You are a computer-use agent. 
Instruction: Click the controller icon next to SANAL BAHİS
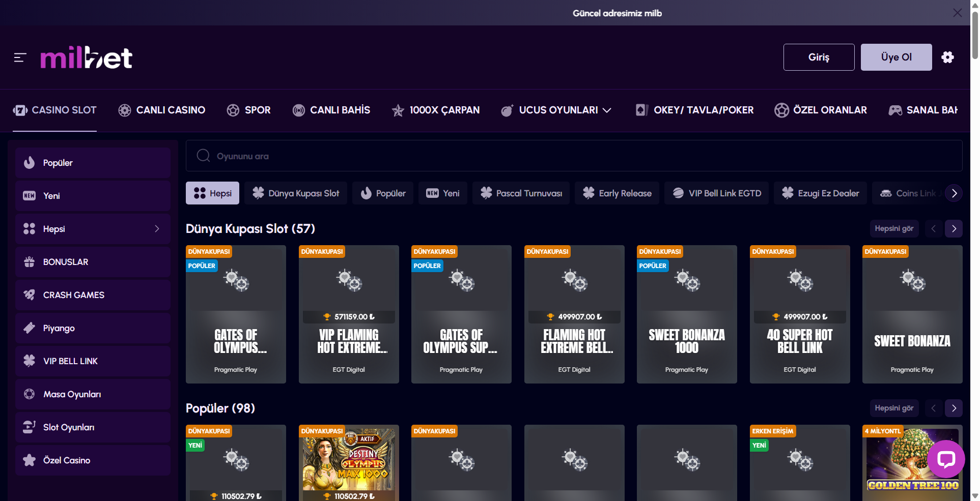tap(895, 110)
